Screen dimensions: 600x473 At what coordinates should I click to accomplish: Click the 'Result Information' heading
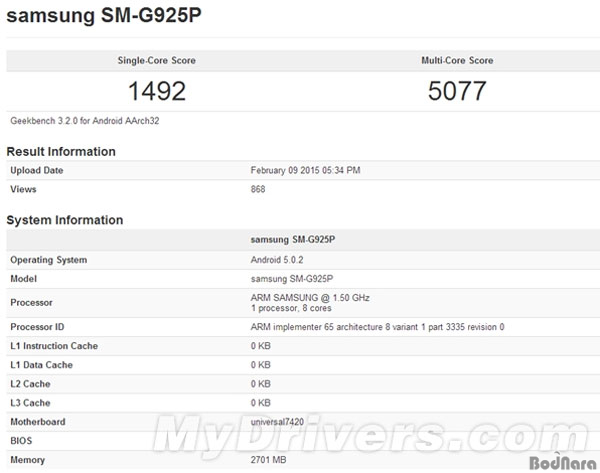[61, 152]
